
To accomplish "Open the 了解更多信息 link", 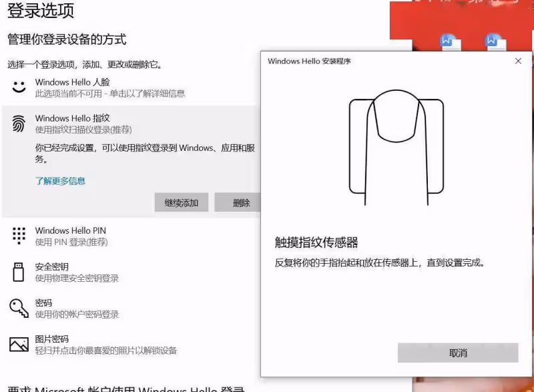I will click(60, 181).
